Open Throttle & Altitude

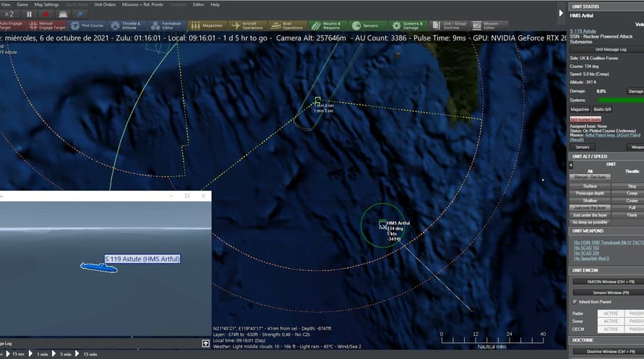click(x=126, y=25)
